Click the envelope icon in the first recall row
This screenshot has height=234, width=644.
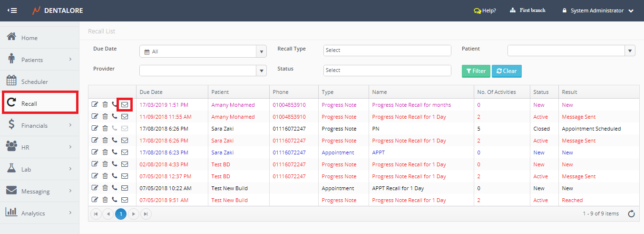[x=125, y=104]
